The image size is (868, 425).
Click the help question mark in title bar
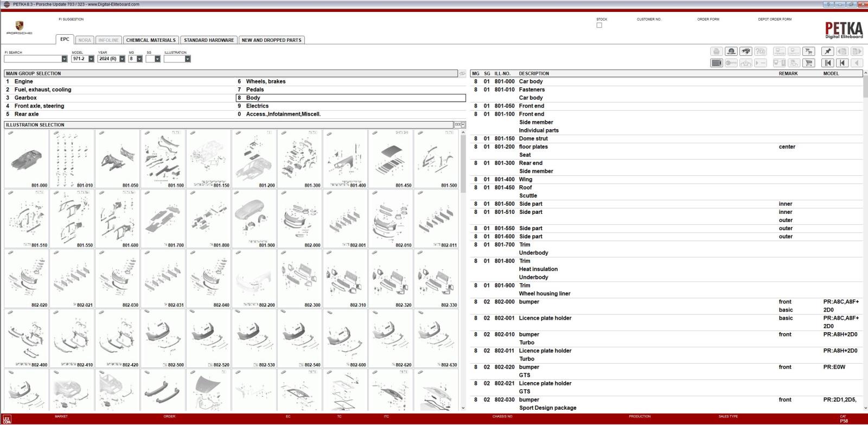828,4
